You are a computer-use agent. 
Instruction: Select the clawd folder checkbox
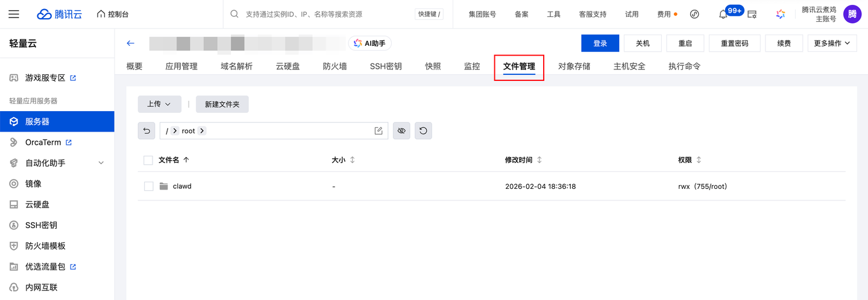[x=148, y=187]
